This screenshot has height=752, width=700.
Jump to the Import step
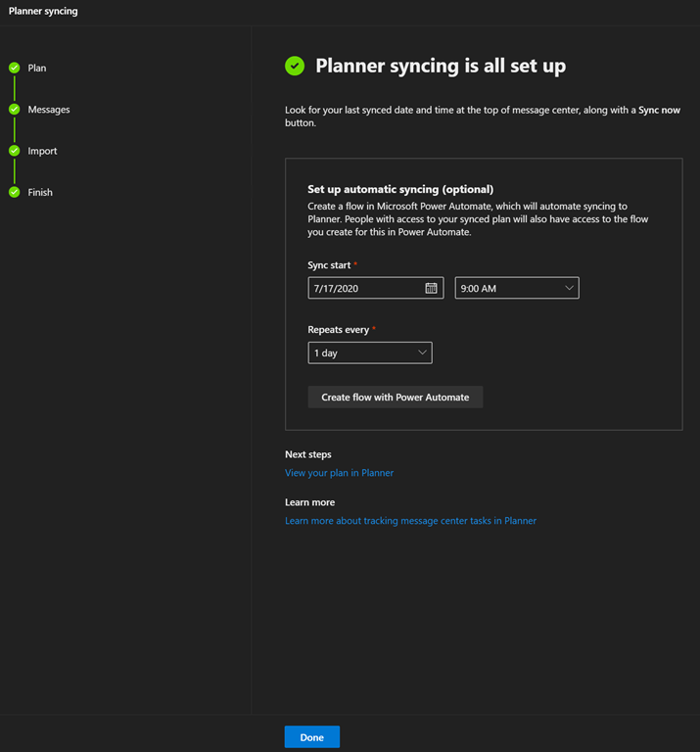tap(42, 151)
